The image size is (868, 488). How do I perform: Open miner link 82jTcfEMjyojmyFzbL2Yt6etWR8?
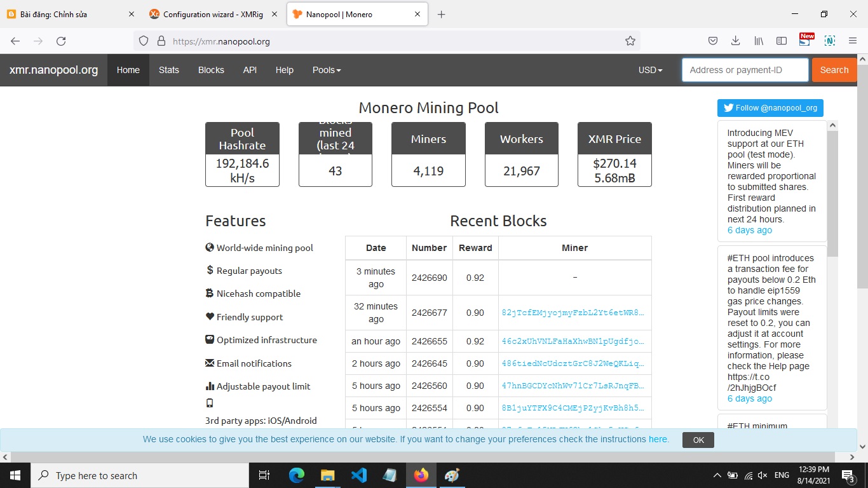point(573,312)
